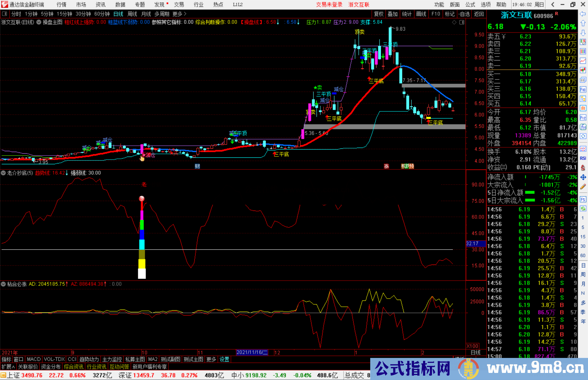Toggle the 操盘主图 indicator circle button
This screenshot has height=380, width=588.
click(x=39, y=22)
